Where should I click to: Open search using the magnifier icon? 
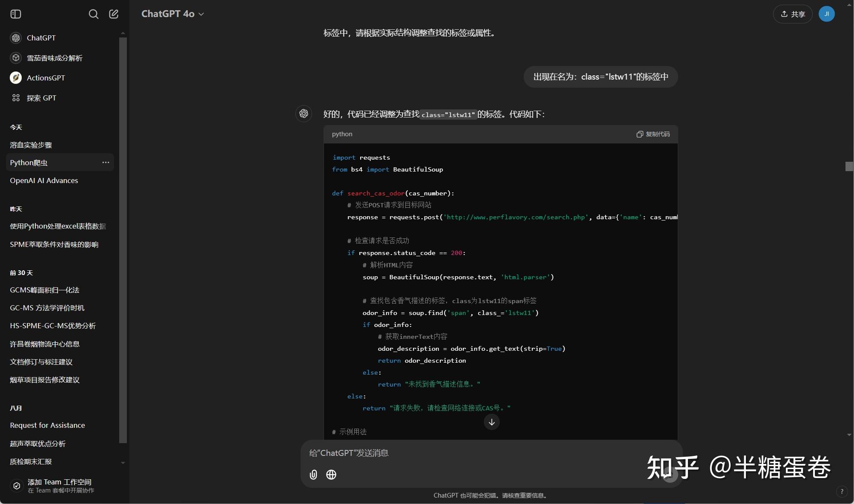(x=94, y=14)
